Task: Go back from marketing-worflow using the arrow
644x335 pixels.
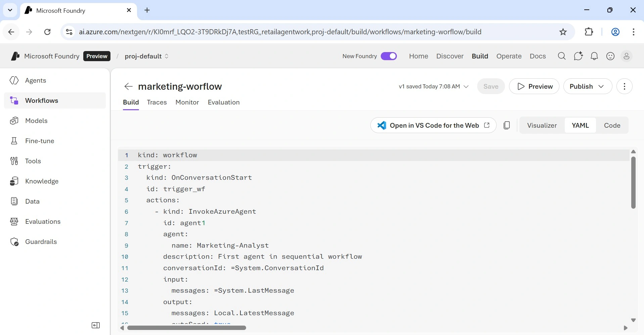Action: click(128, 86)
